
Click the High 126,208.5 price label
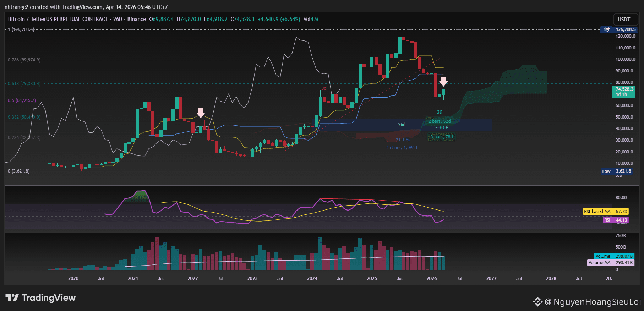[619, 29]
